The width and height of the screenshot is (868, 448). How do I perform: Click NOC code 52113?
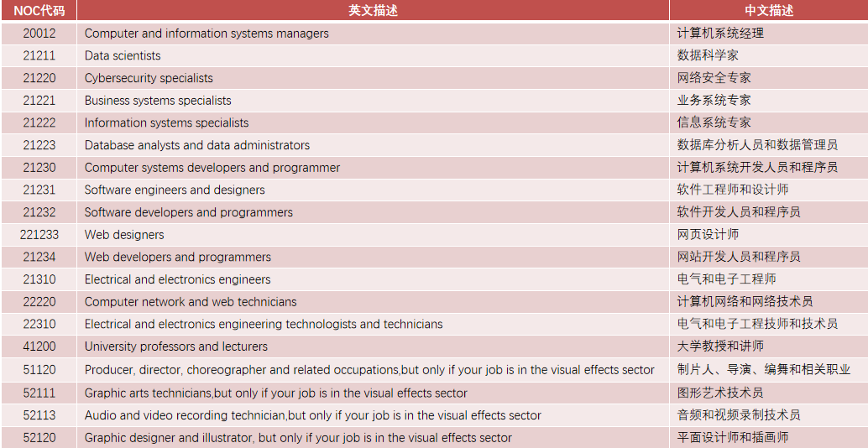[x=39, y=415]
